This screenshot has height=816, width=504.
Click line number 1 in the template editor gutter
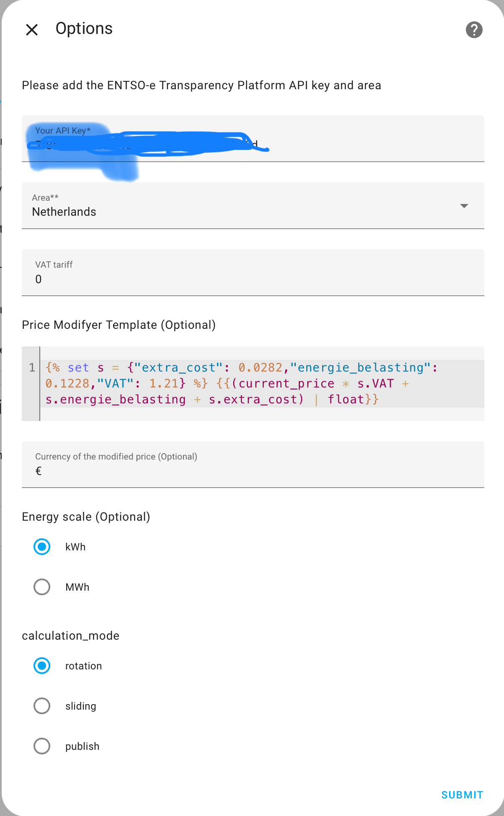[x=32, y=368]
